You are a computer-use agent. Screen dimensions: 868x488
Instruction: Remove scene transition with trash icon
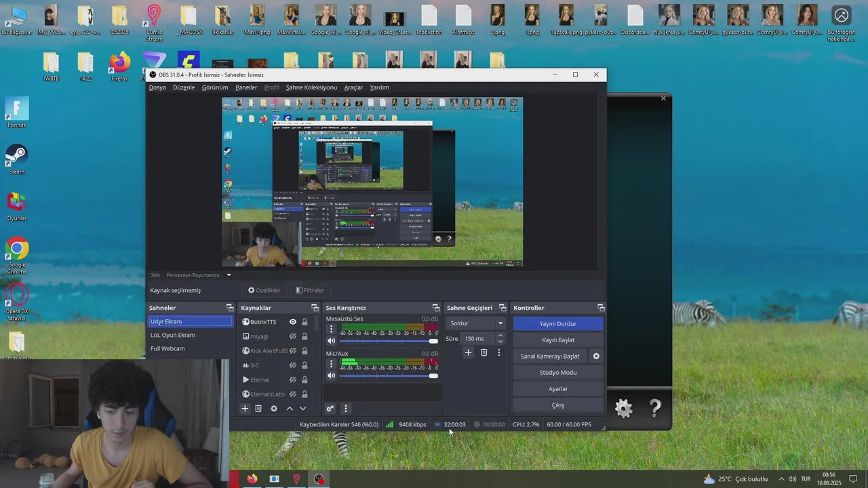click(x=484, y=352)
